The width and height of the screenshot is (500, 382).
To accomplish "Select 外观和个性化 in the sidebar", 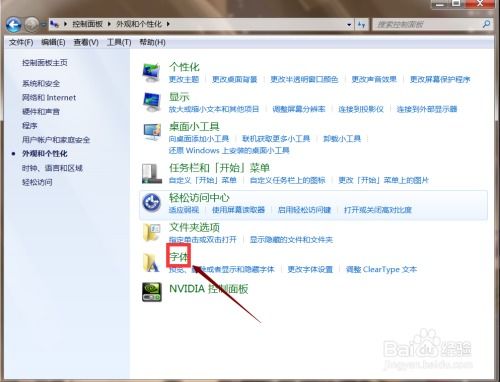I will 45,154.
